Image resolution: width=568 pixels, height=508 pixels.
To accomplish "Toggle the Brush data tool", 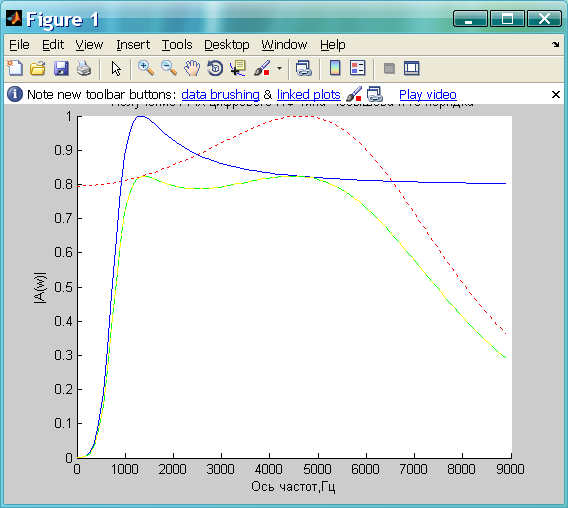I will pos(262,68).
